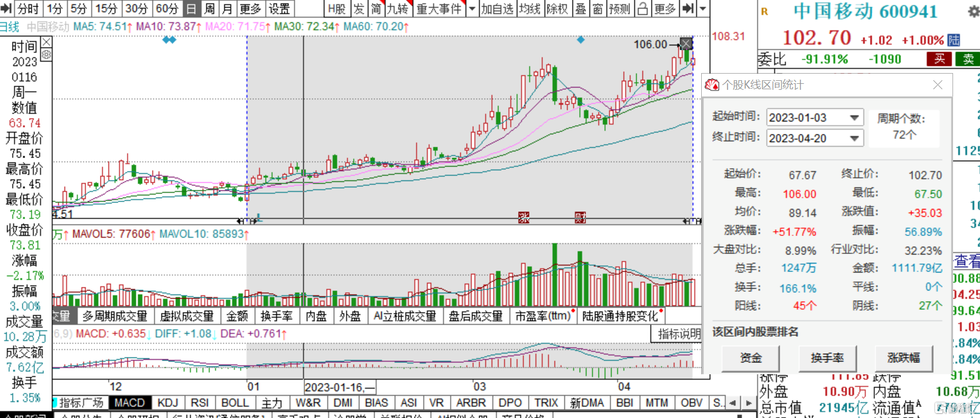Viewport: 980px width, 418px height.
Task: Open the 起始时间 date dropdown
Action: (x=854, y=117)
